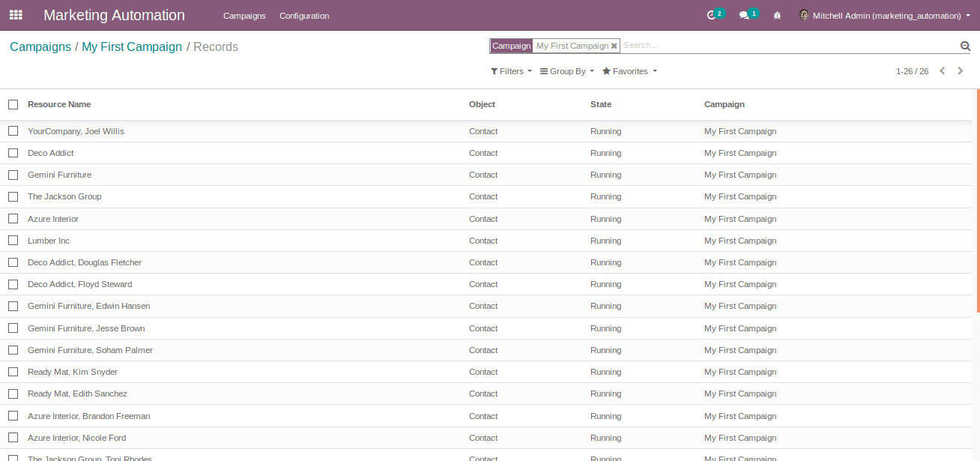Open record Gemini Furniture, Jesse Brown
The height and width of the screenshot is (461, 980).
point(86,328)
